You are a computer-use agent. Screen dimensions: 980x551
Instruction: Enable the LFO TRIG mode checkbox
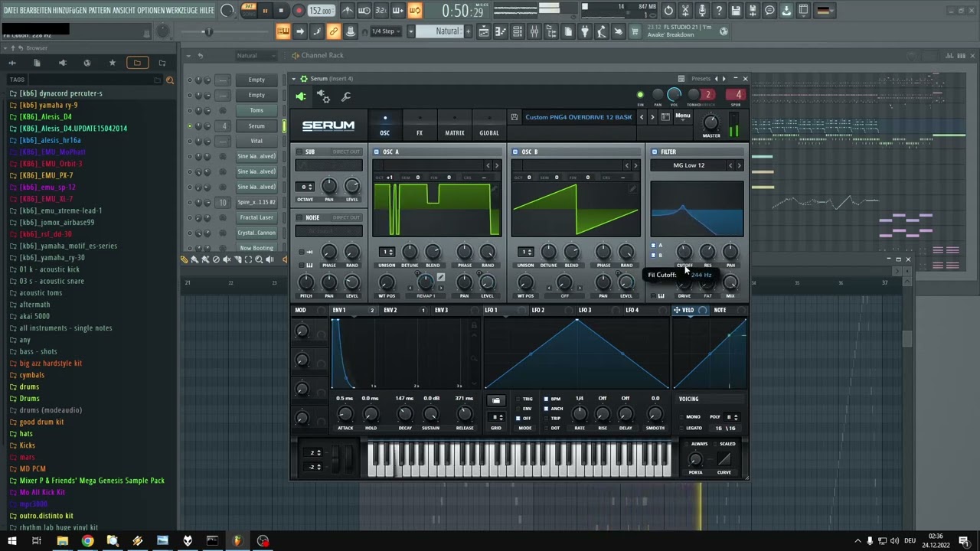point(518,399)
